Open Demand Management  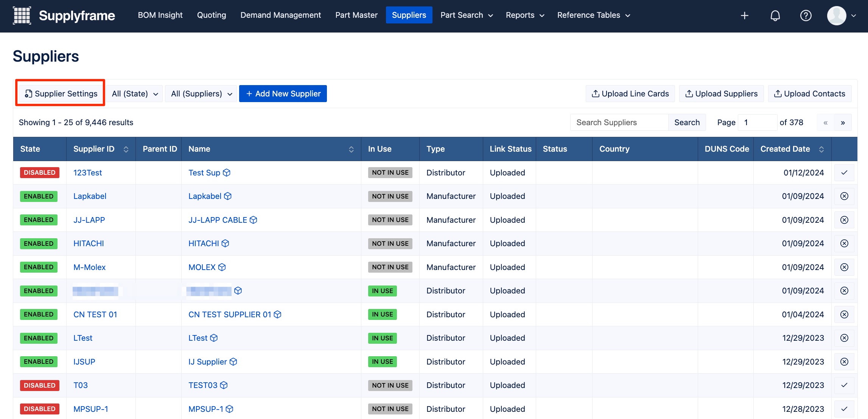coord(280,15)
